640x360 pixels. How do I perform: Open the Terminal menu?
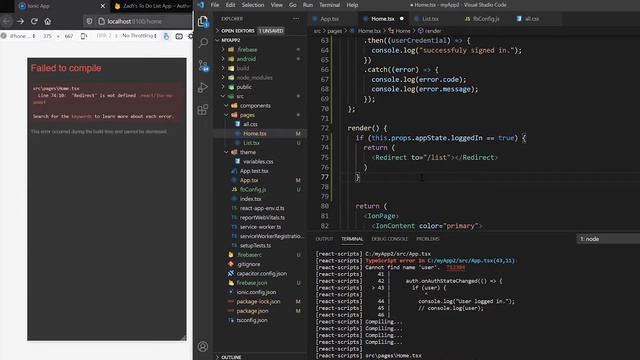coord(329,5)
